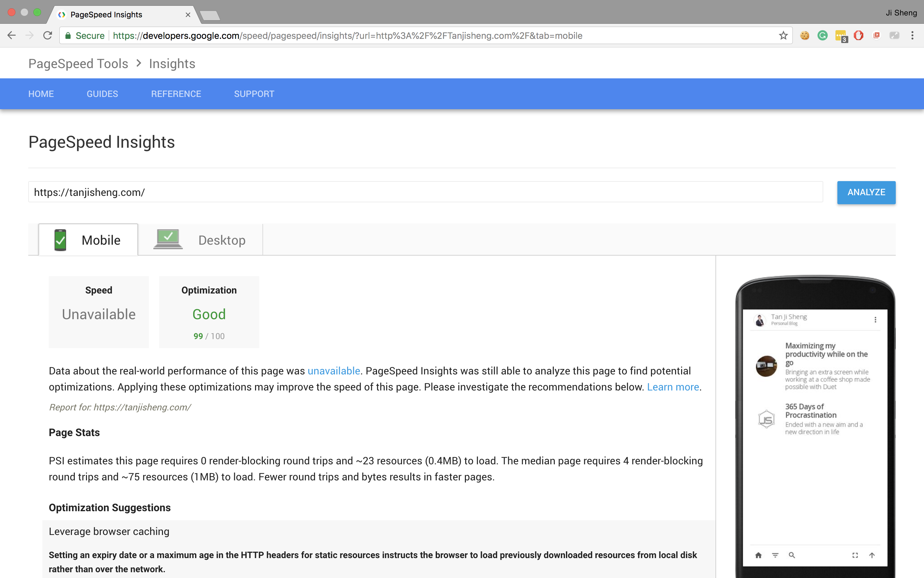The image size is (924, 578).
Task: Reload the current page
Action: [47, 36]
